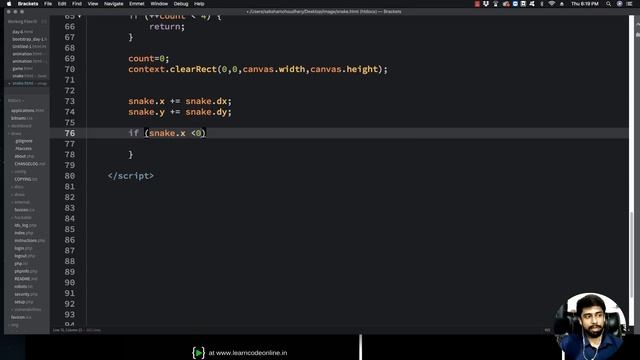Expand the img folder

tap(14, 325)
